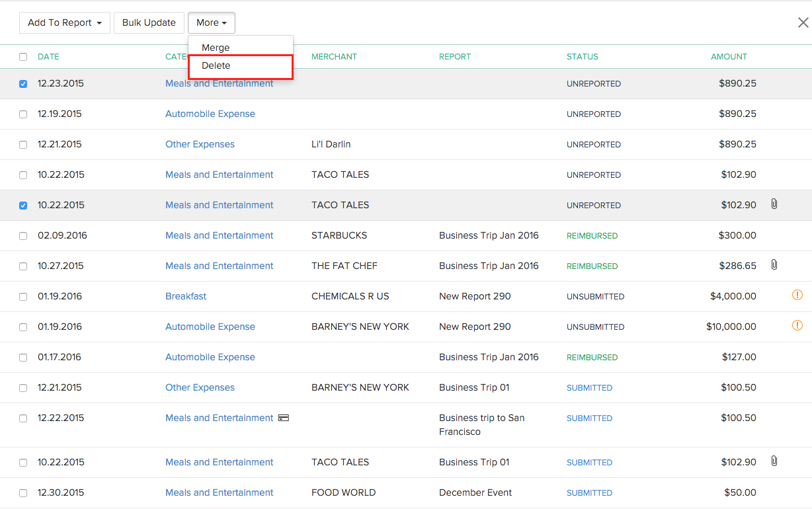This screenshot has width=812, height=509.
Task: Sort by the AMOUNT column header
Action: 729,57
